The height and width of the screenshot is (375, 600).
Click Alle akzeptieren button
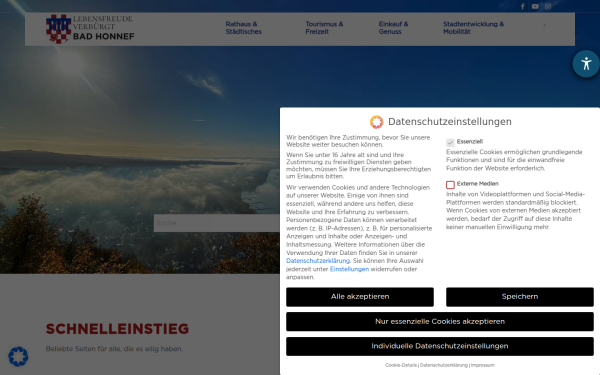click(x=360, y=297)
